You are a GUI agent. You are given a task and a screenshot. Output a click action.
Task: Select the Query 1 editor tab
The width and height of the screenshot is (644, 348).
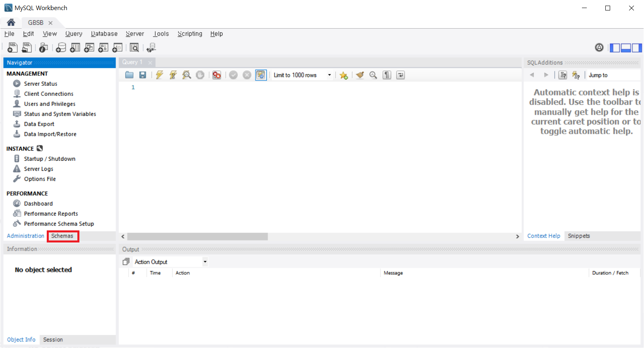tap(133, 62)
